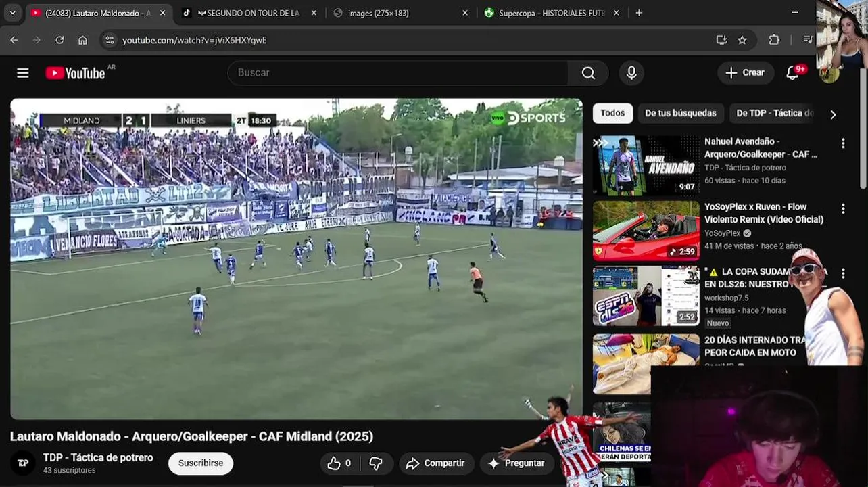Screen dimensions: 868x487
Task: Open the notifications bell
Action: 793,73
